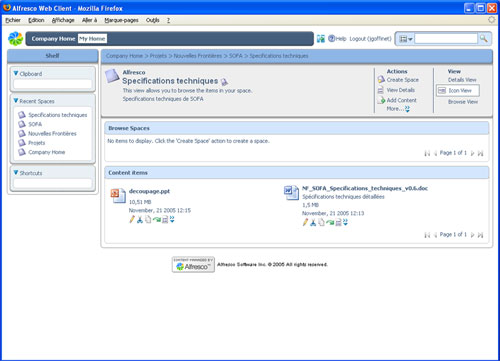This screenshot has width=500, height=361.
Task: Open the Marque-pages menu
Action: [121, 20]
